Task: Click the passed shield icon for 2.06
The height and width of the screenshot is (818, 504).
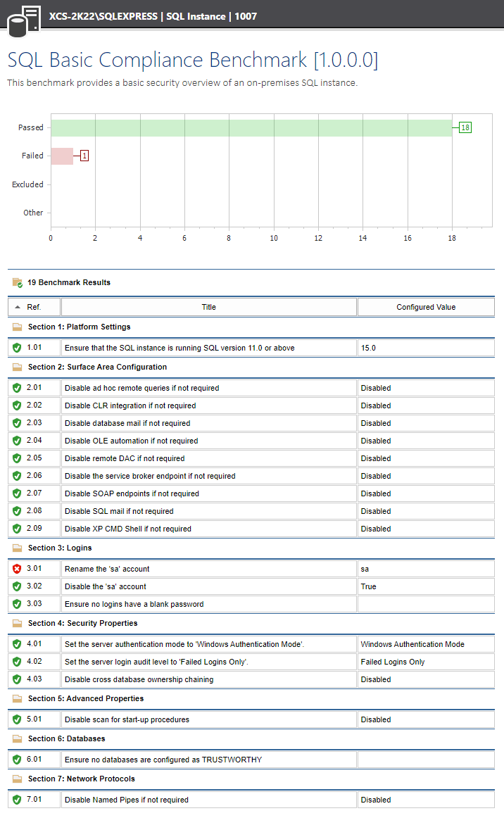Action: (x=17, y=476)
